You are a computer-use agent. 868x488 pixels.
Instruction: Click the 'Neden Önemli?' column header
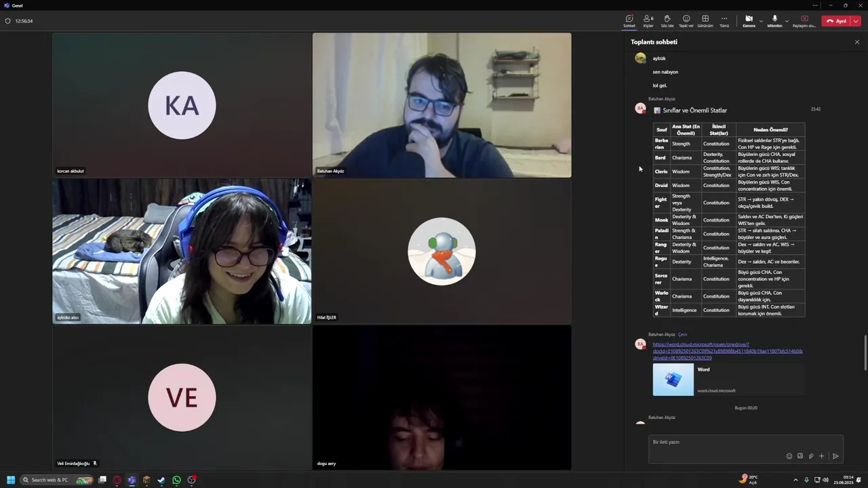pos(770,130)
